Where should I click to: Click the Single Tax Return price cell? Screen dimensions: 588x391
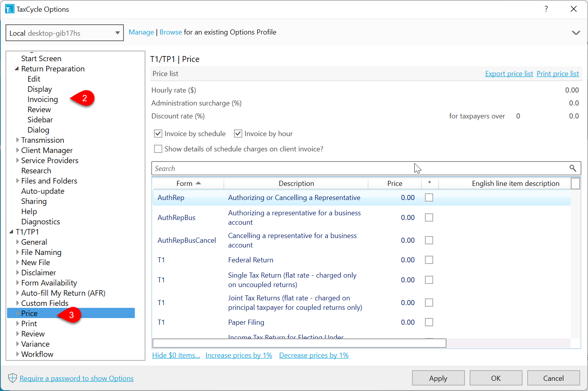coord(408,280)
